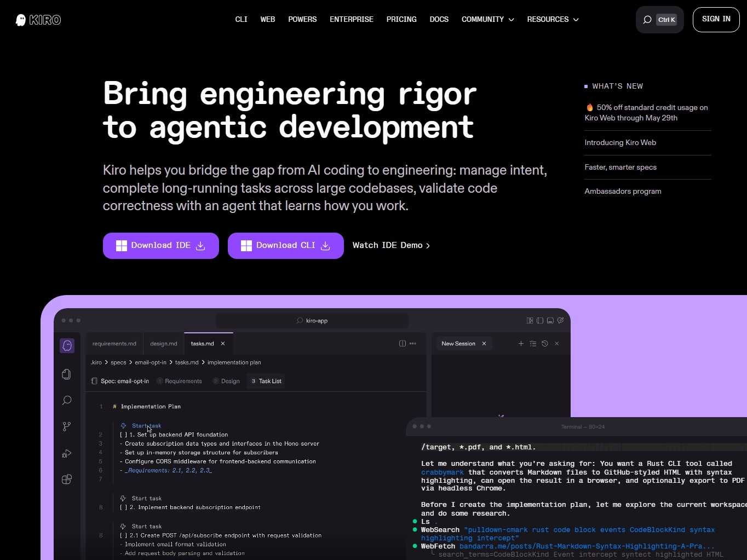This screenshot has width=747, height=560.
Task: Go to the ENTERPRISE page
Action: coord(352,20)
